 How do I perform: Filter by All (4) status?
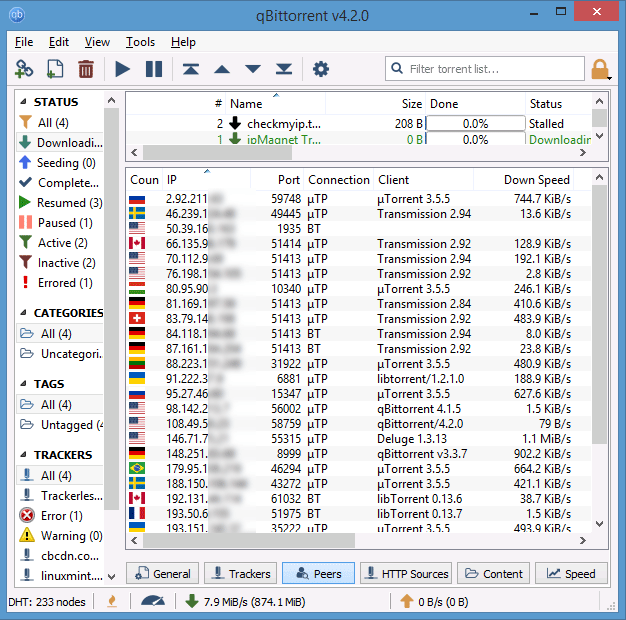(x=60, y=123)
